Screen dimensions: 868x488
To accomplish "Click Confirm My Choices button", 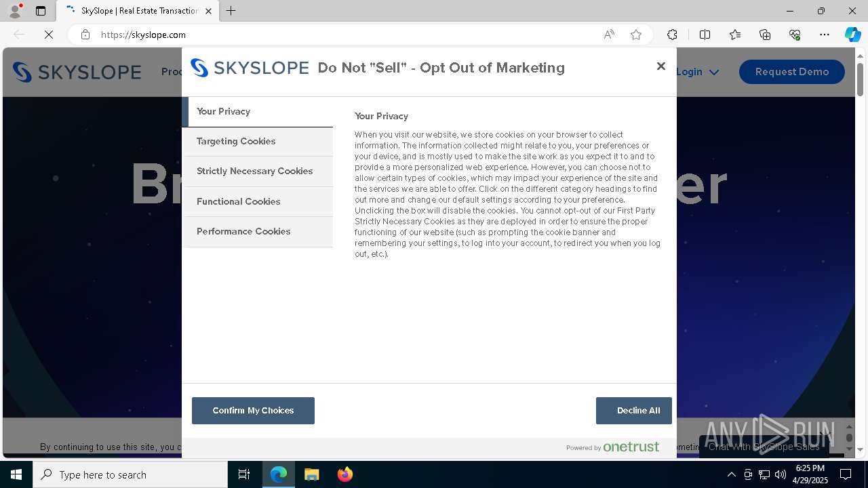I will (253, 411).
